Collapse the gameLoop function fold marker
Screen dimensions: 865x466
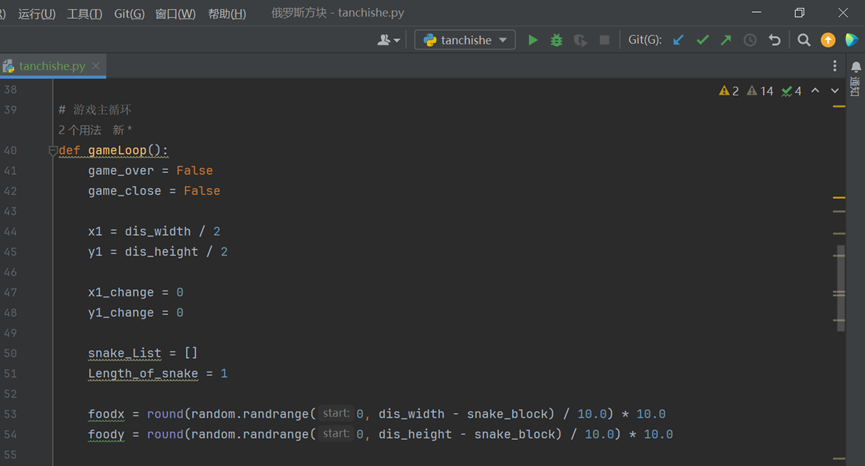52,150
